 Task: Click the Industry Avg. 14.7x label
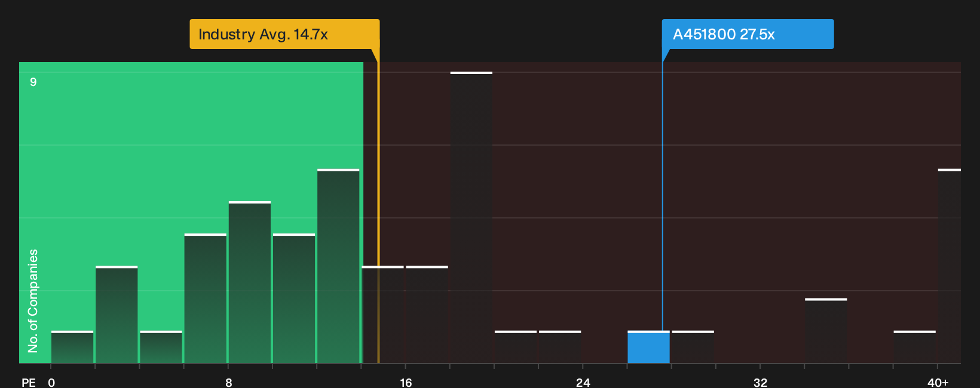tap(284, 34)
